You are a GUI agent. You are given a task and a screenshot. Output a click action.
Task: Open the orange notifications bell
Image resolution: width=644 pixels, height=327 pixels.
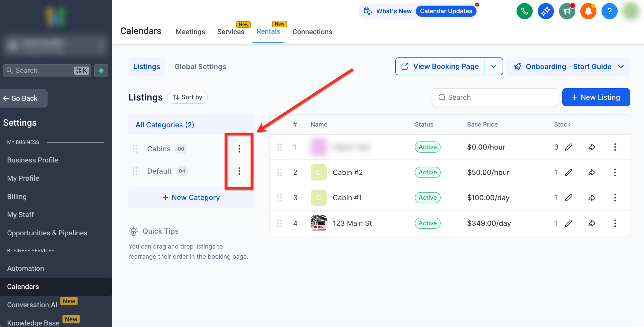click(588, 11)
